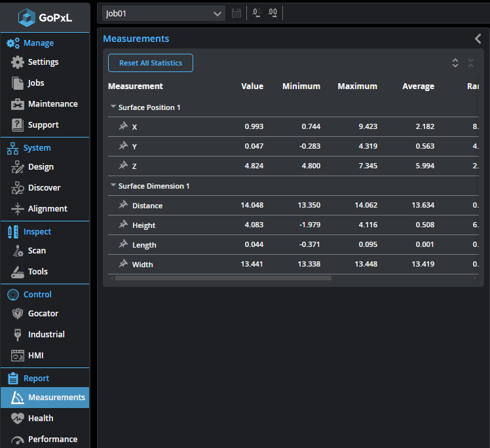Open Tools under Inspect

coord(37,271)
